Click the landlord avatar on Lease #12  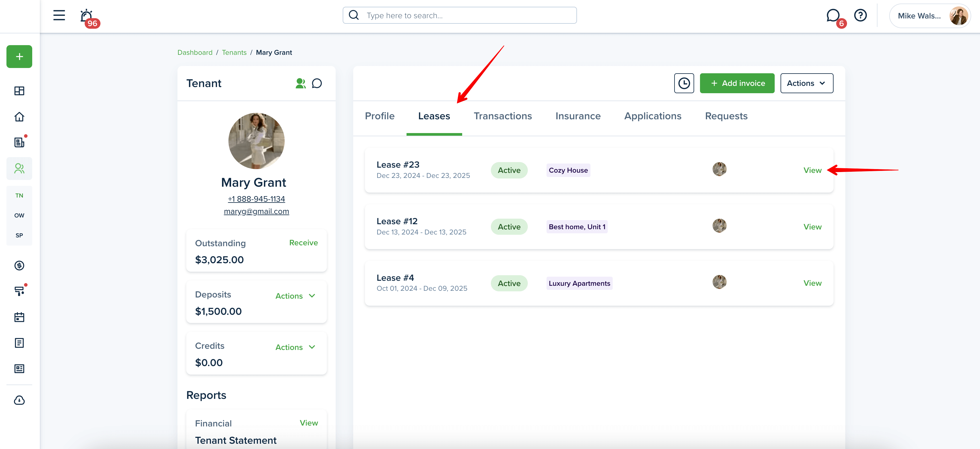coord(719,225)
